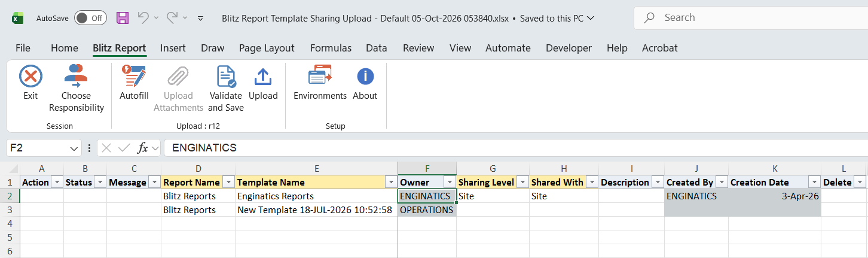868x258 pixels.
Task: Open the Draw tab
Action: click(212, 48)
